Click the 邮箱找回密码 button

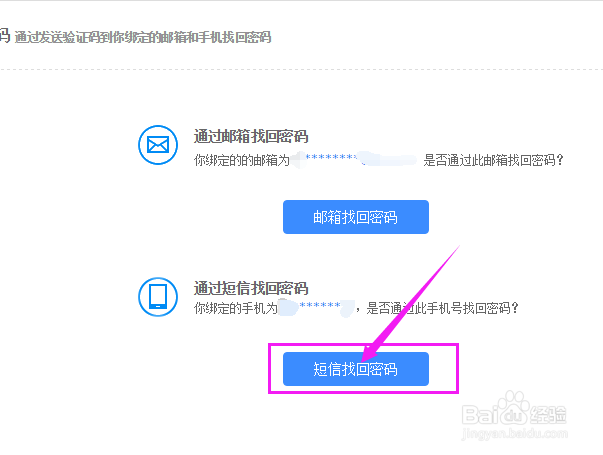tap(356, 217)
